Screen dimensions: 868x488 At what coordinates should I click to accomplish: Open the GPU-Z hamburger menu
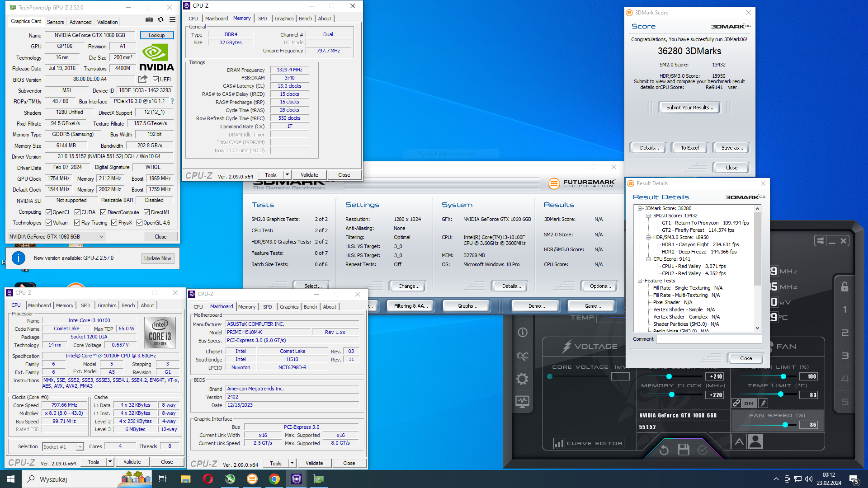point(172,20)
